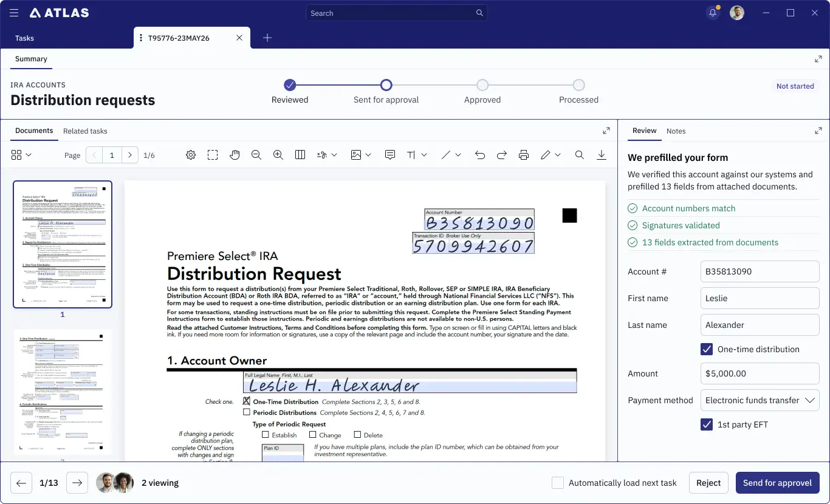Image resolution: width=830 pixels, height=504 pixels.
Task: Click the Approved progress step
Action: [x=482, y=85]
